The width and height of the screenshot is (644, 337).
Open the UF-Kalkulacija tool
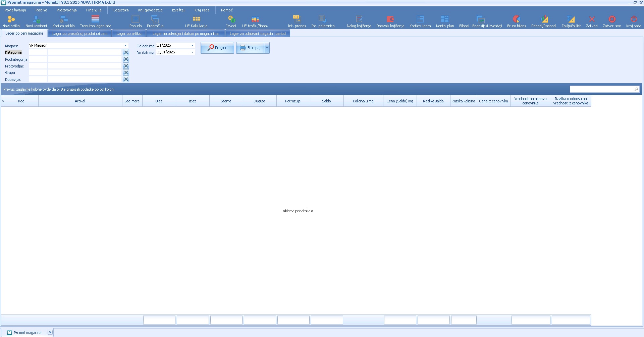point(196,21)
